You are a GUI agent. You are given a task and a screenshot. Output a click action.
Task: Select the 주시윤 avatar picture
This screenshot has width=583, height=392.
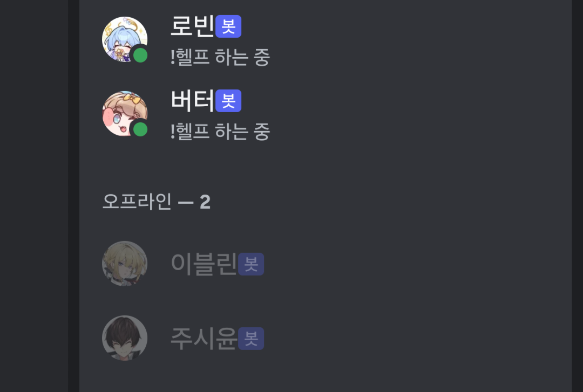[x=125, y=338]
